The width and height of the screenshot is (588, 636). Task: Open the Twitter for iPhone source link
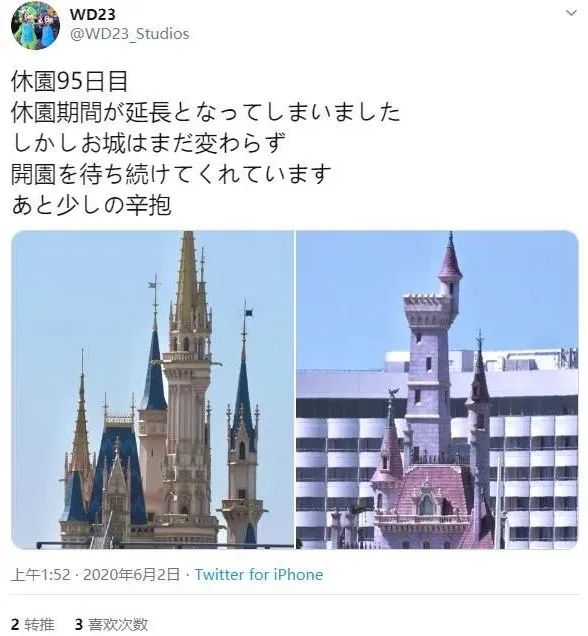(259, 575)
